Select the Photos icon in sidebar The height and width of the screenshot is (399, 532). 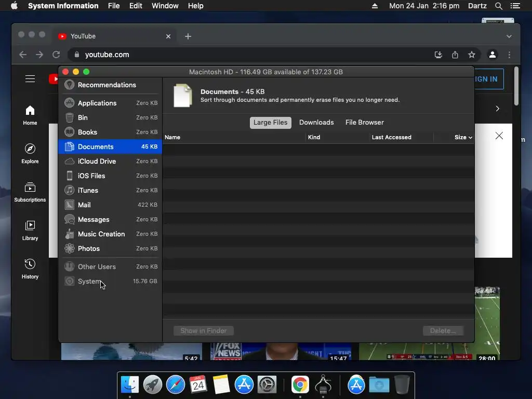point(69,248)
